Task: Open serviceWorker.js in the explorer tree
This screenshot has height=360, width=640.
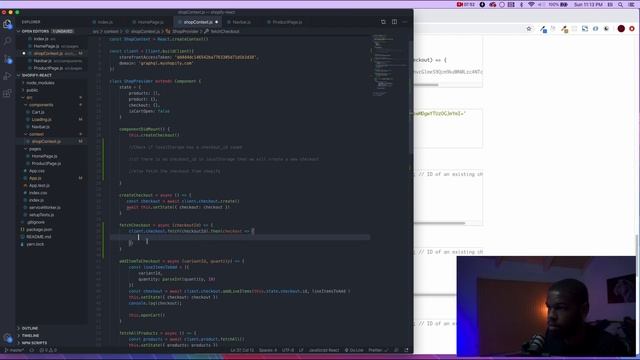Action: click(x=44, y=208)
